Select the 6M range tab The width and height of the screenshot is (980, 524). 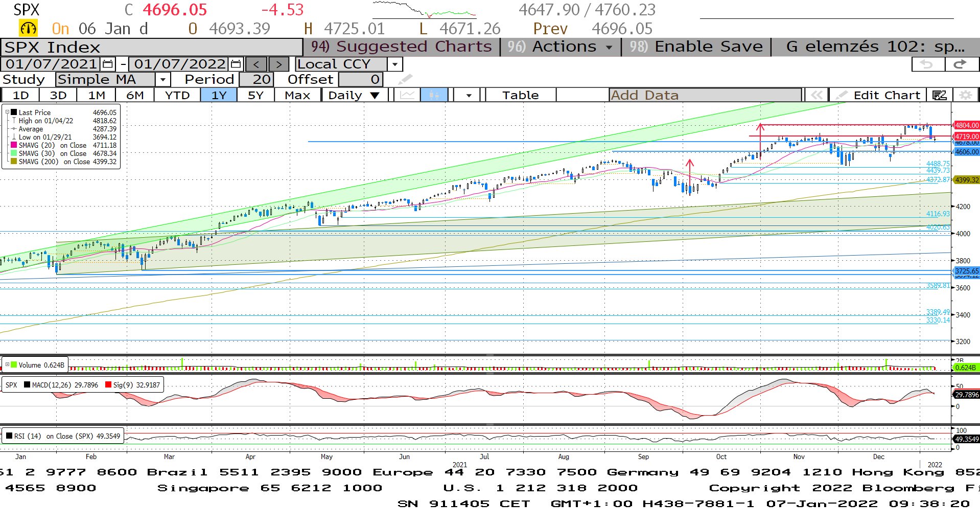[135, 95]
